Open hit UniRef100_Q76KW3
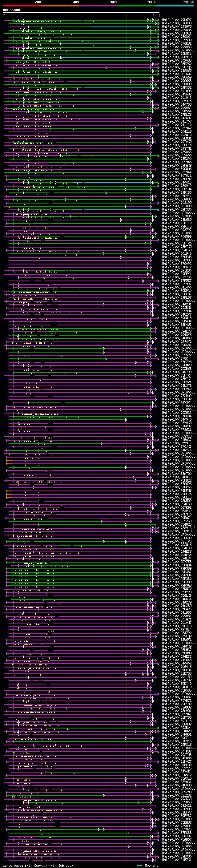197x868 pixels. click(177, 23)
